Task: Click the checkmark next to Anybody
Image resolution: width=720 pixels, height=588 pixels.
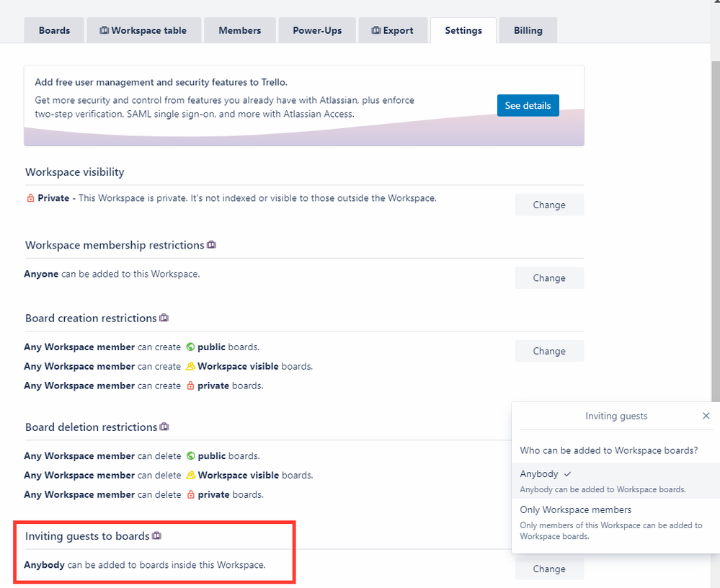Action: (x=567, y=473)
